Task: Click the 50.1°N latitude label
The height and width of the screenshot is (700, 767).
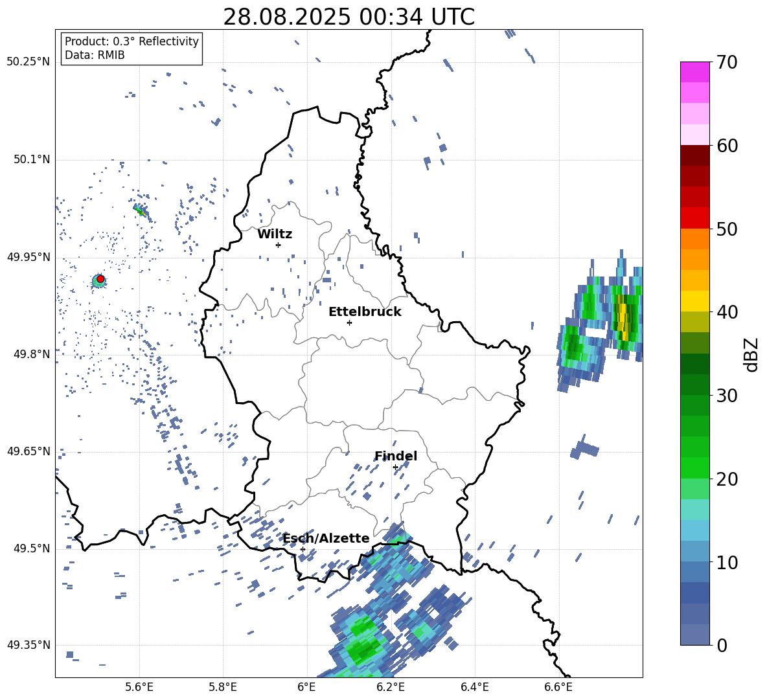Action: [31, 160]
